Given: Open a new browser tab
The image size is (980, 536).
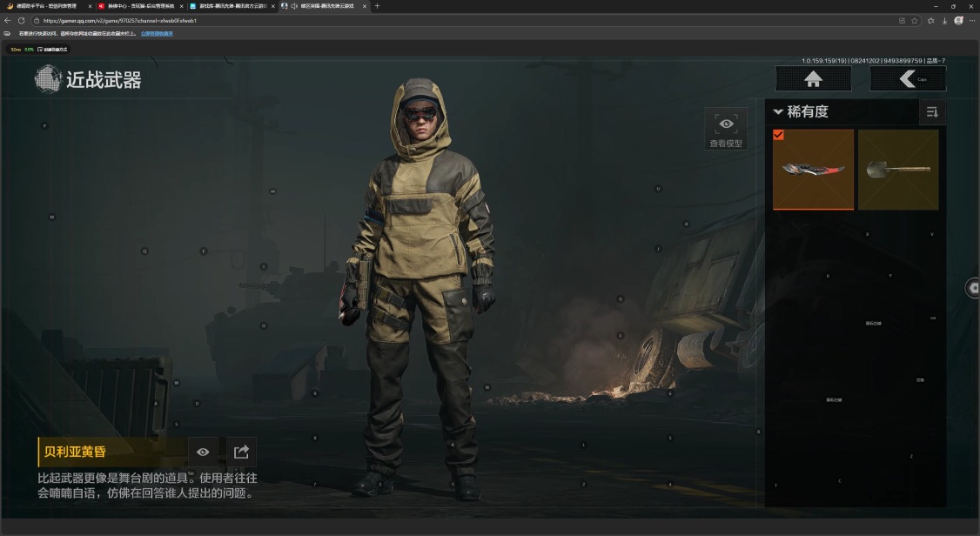Looking at the screenshot, I should 377,6.
